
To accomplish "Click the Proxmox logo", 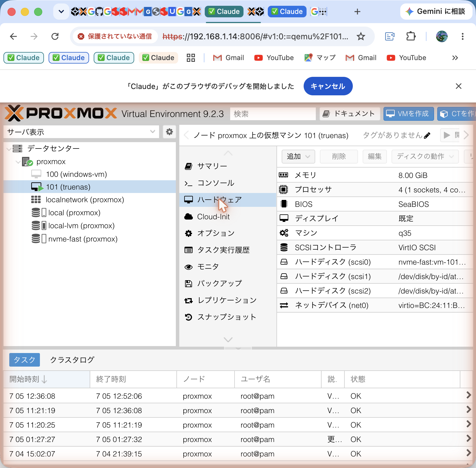I will click(61, 113).
